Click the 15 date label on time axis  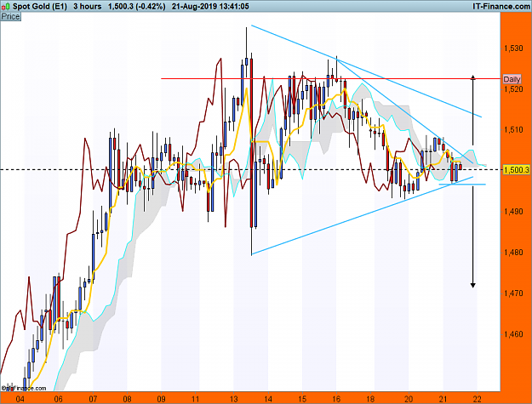[302, 399]
